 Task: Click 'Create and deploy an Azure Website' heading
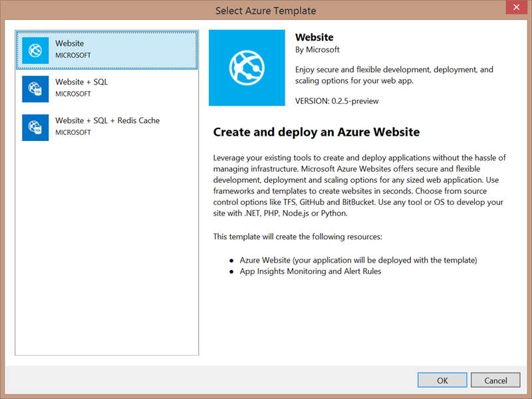[x=317, y=132]
